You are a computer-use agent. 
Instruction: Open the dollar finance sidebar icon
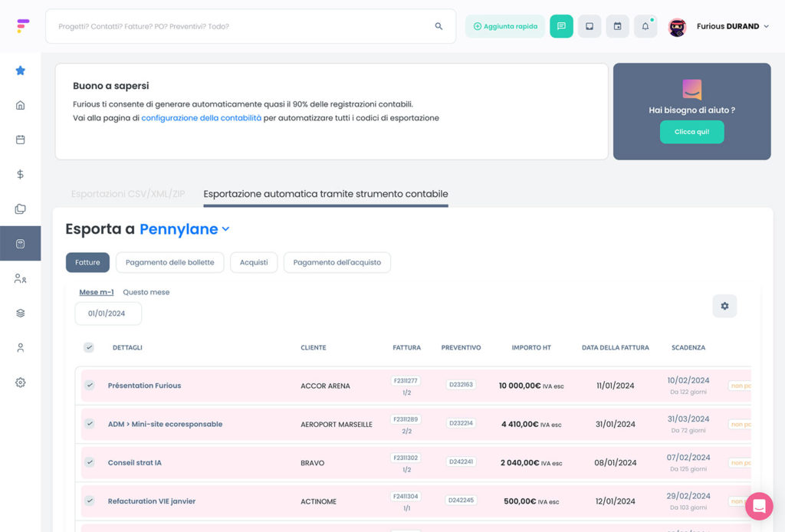coord(21,174)
